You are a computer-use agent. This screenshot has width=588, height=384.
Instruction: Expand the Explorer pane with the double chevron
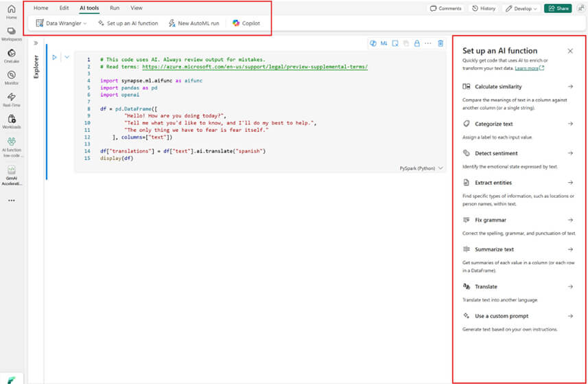coord(36,43)
